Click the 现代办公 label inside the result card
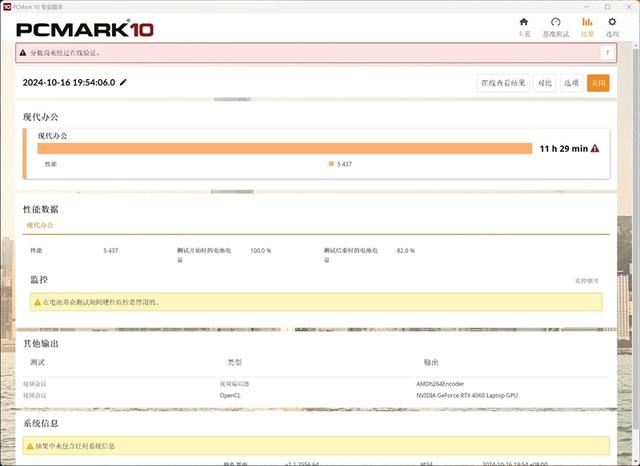This screenshot has height=466, width=640. coord(52,136)
